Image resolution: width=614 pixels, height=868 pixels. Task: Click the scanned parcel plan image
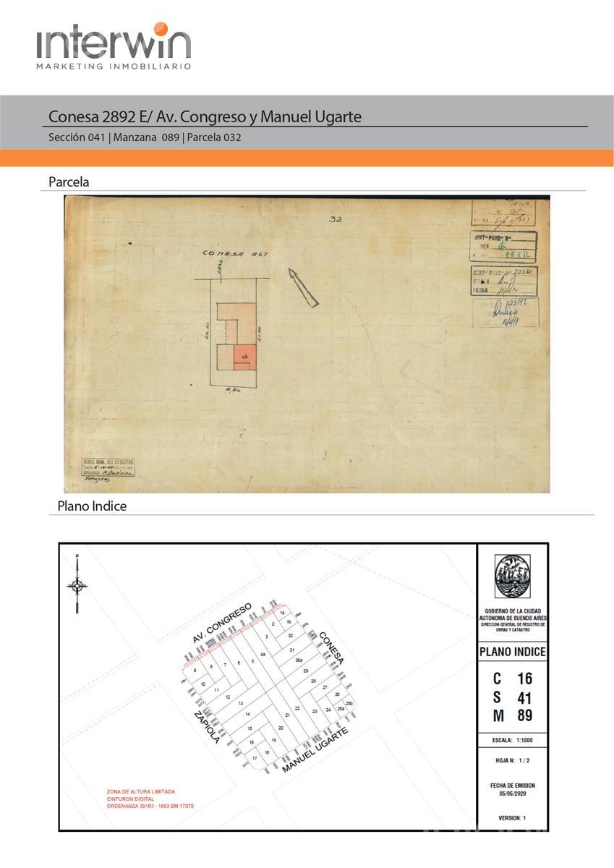point(307,344)
